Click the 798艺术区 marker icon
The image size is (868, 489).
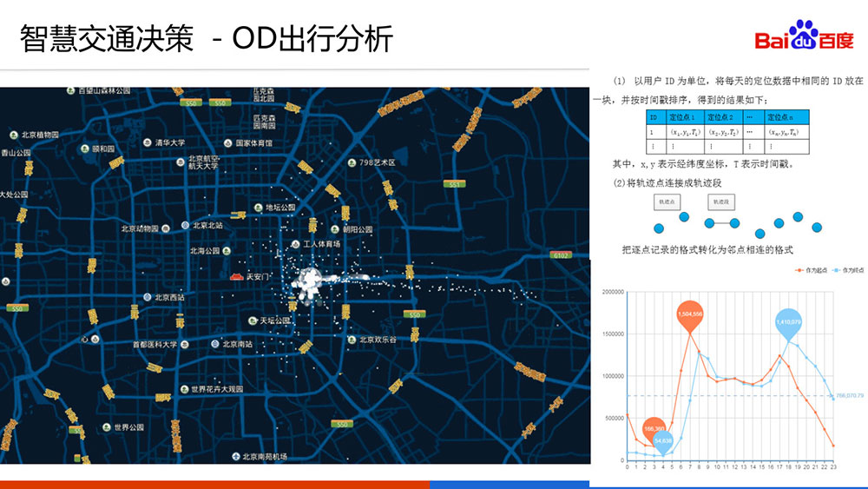tap(352, 162)
